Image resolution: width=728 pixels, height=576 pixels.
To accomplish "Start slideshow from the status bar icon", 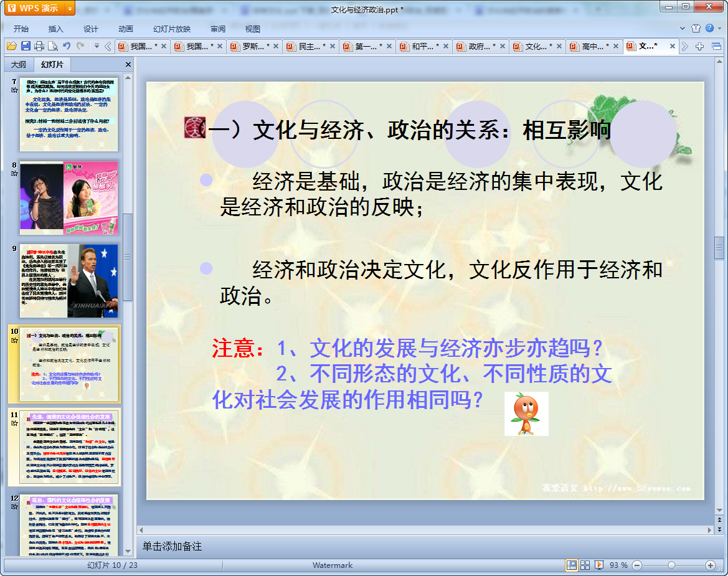I will (599, 565).
